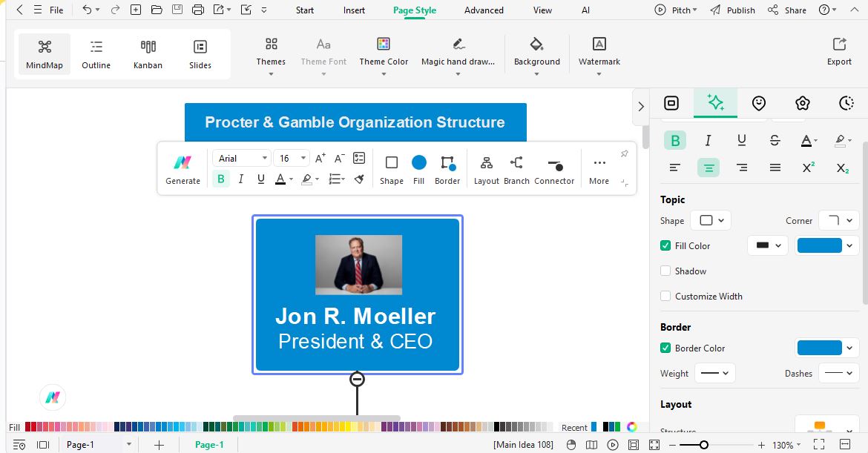The image size is (868, 453).
Task: Decrease font size in floating toolbar
Action: (x=340, y=159)
